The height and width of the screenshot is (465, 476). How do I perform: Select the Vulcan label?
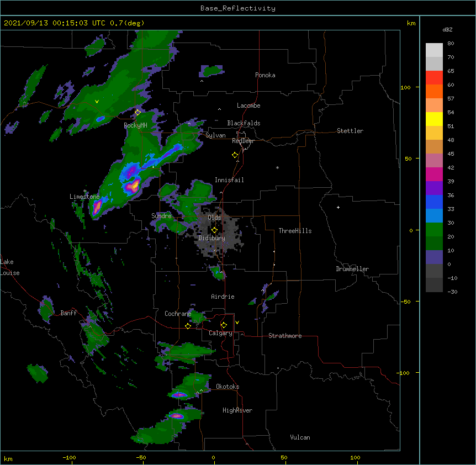click(300, 437)
